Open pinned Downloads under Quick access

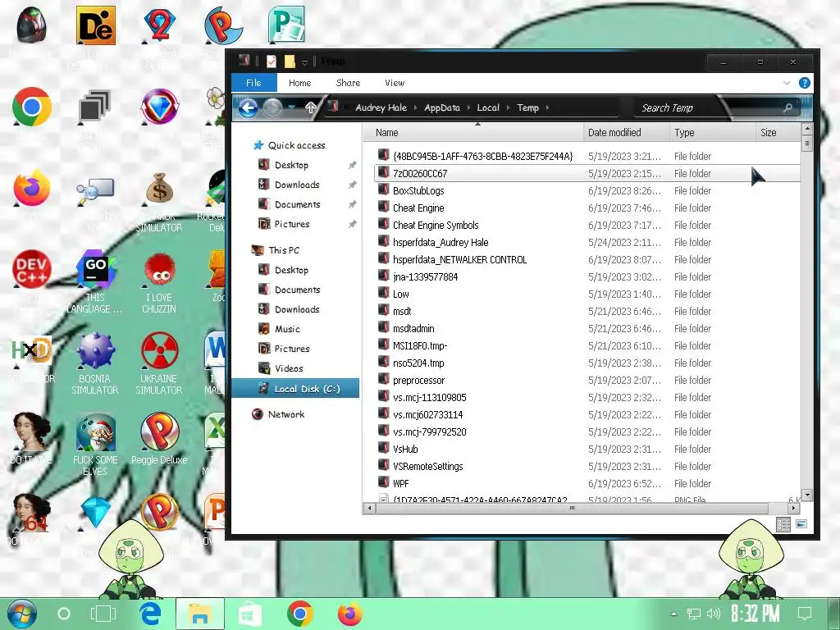297,185
